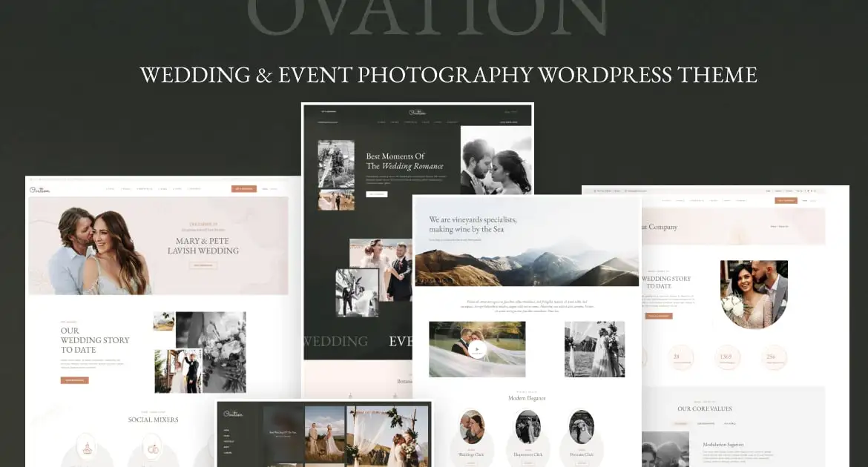Screen dimensions: 868x467
Task: Select the 'SOCIAL MIXERS' heading
Action: [154, 420]
